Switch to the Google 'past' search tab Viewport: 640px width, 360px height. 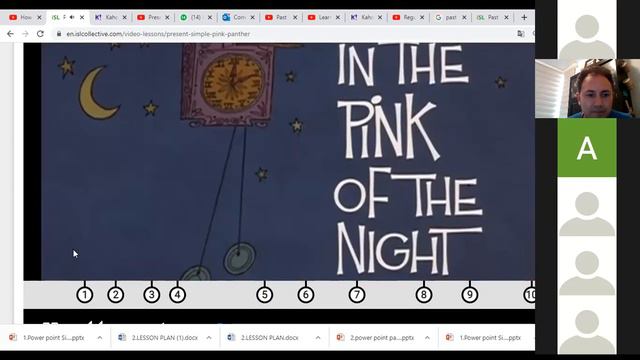pos(451,17)
